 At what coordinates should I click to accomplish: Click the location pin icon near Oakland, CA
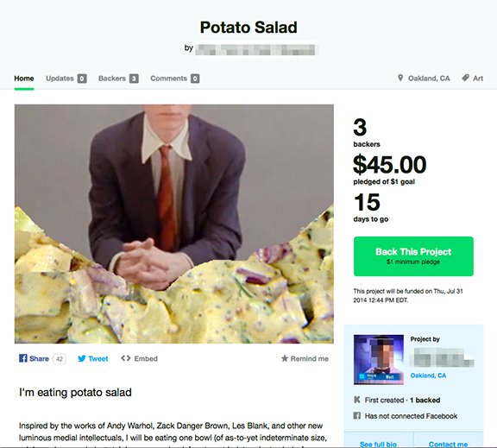(x=400, y=78)
